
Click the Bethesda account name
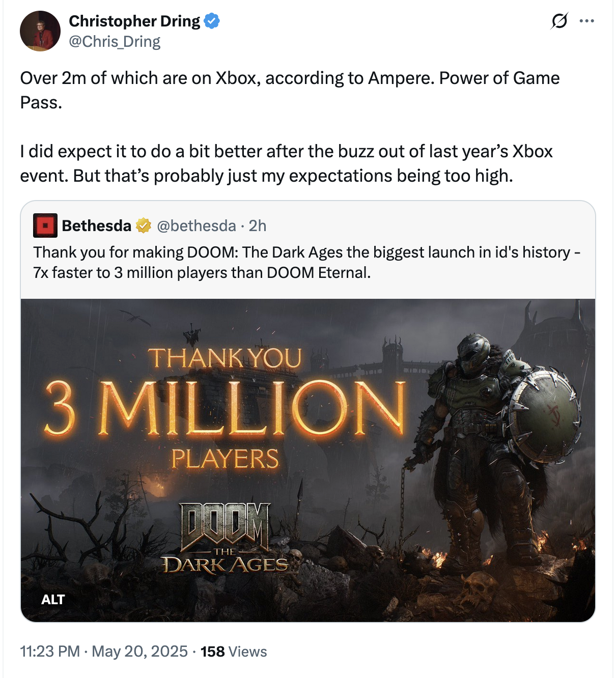(x=97, y=225)
